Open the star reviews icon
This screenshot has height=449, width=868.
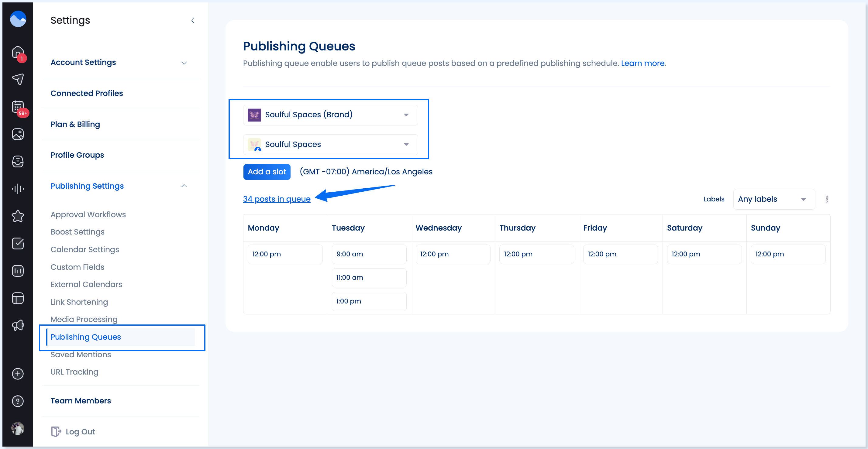tap(18, 216)
